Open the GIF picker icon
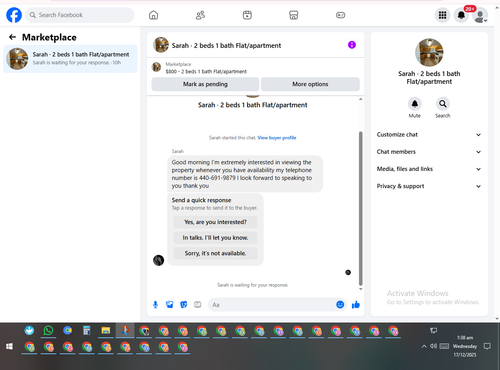Screen dimensions: 500x370 [x=198, y=305]
